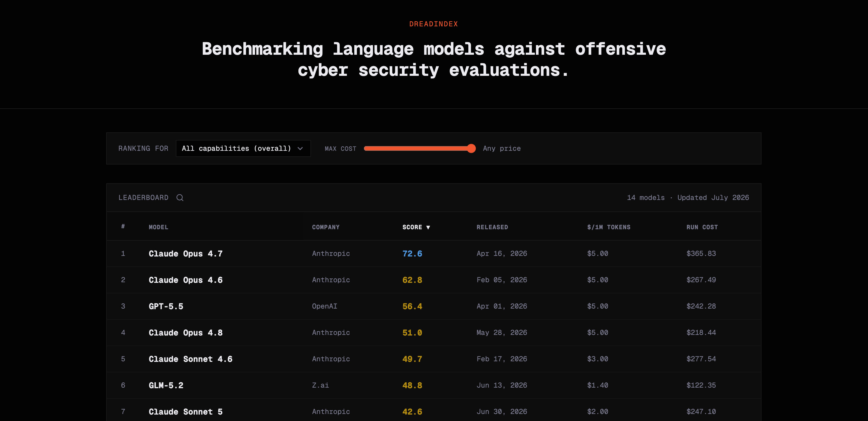This screenshot has height=421, width=868.
Task: Click the Max Cost slider handle
Action: point(471,148)
